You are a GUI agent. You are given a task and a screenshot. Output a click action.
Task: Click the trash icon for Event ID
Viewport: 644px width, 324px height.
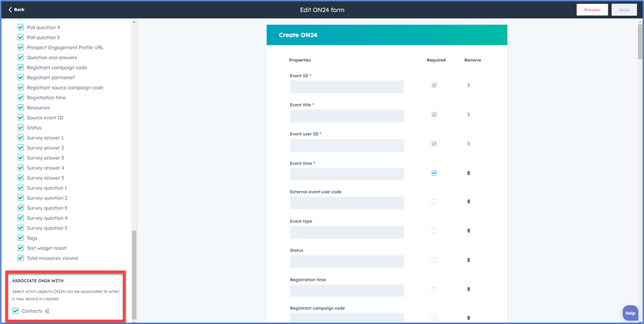coord(468,85)
